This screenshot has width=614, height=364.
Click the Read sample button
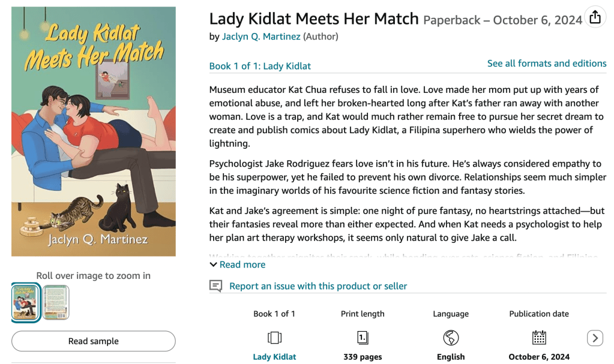point(94,341)
